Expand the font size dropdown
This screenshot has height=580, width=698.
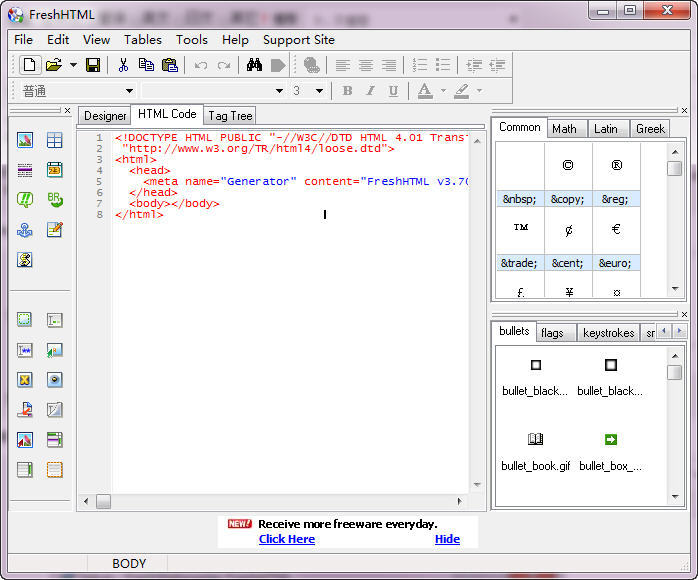(319, 91)
